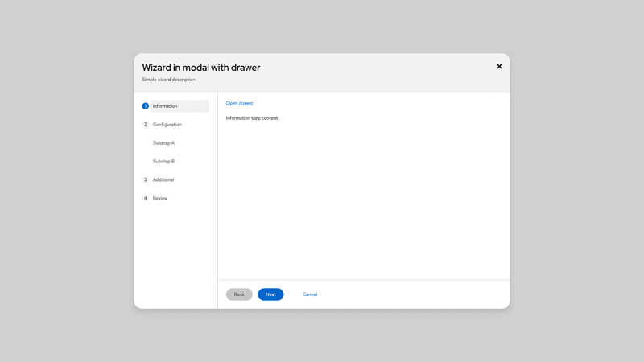Click the "Simple wizard description" subtitle text

pyautogui.click(x=168, y=80)
